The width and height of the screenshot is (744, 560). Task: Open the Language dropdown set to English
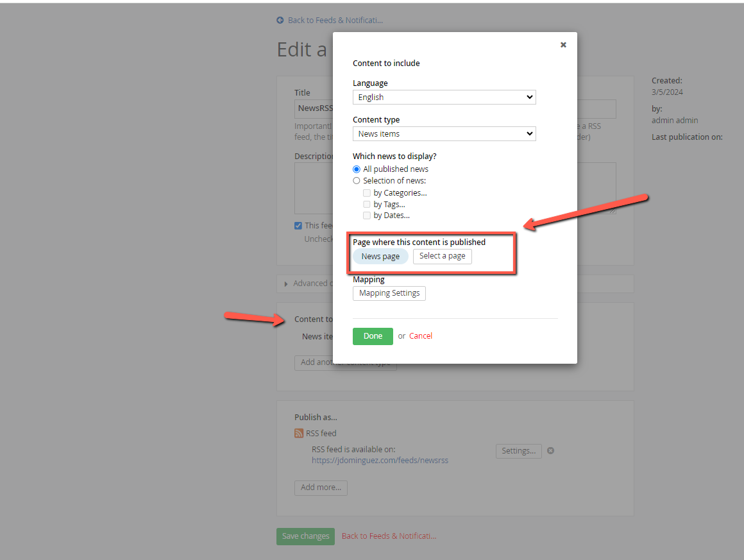pos(444,98)
